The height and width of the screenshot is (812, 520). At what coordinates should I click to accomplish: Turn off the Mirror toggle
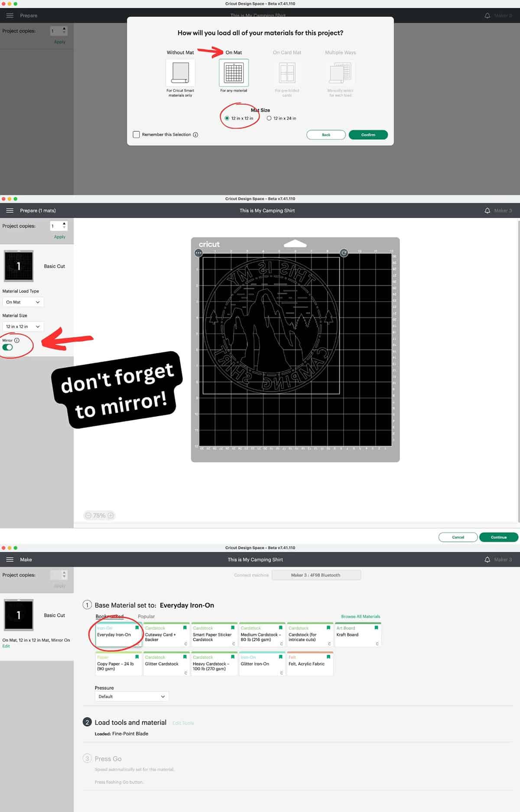coord(8,347)
